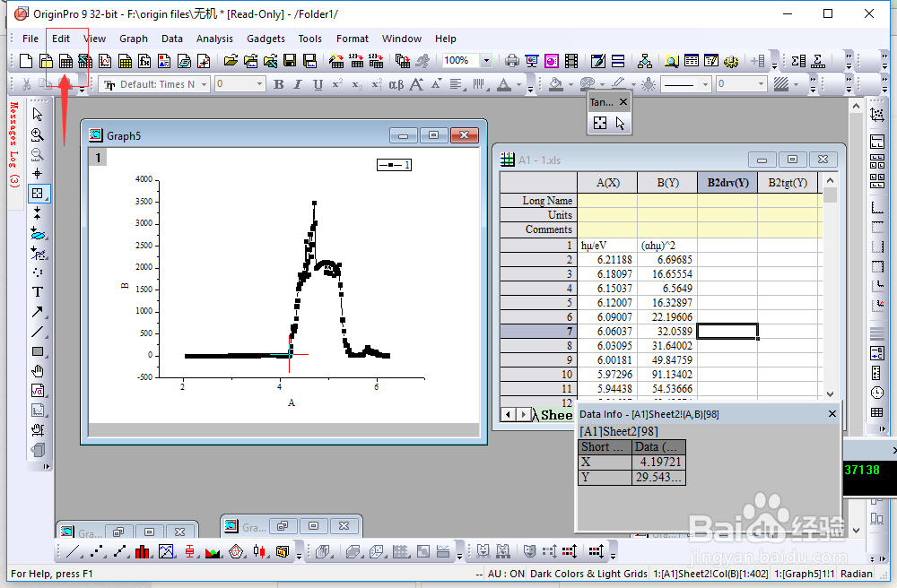
Task: Click the Scatter plot icon in bottom toolbar
Action: 97,551
